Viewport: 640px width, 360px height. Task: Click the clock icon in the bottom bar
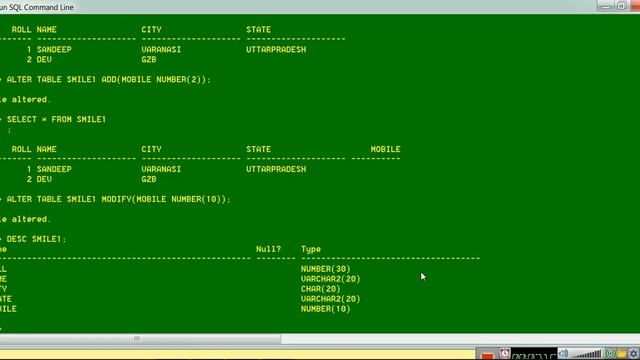coord(505,353)
